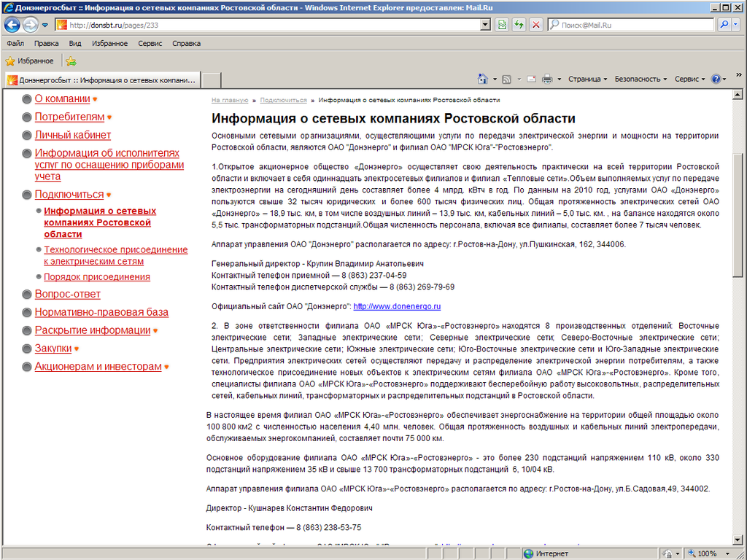This screenshot has height=560, width=747.
Task: Open the Сервис command bar dropdown
Action: pos(689,79)
